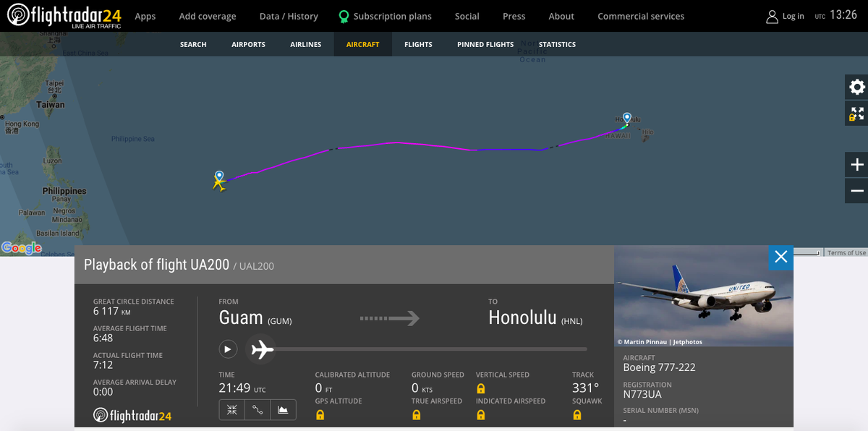Viewport: 868px width, 431px height.
Task: Click the Honolulu (HNL) destination text
Action: coord(535,318)
